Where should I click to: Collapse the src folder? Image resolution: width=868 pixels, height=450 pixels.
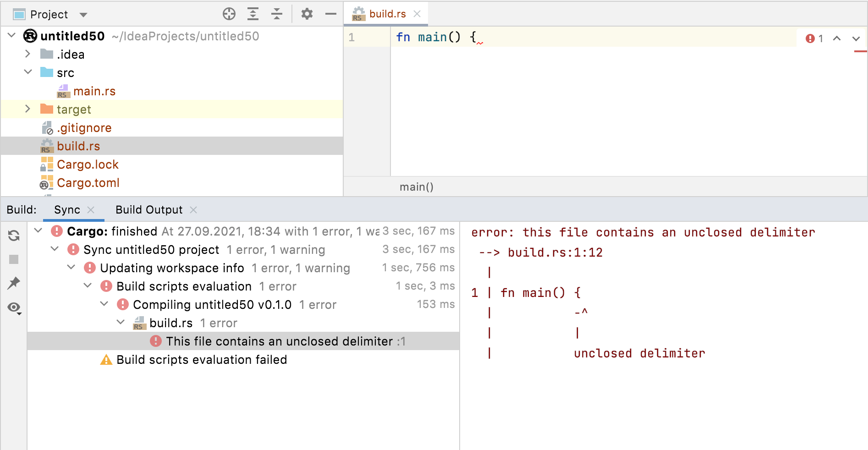(x=28, y=72)
